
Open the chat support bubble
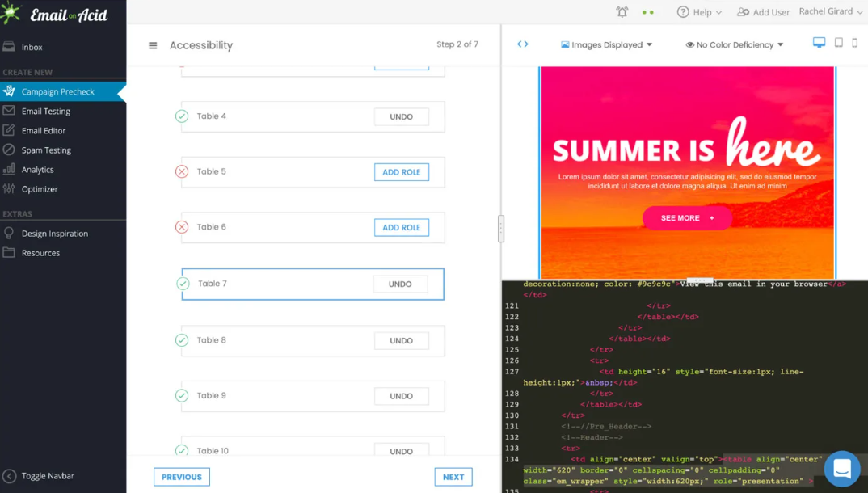tap(842, 469)
